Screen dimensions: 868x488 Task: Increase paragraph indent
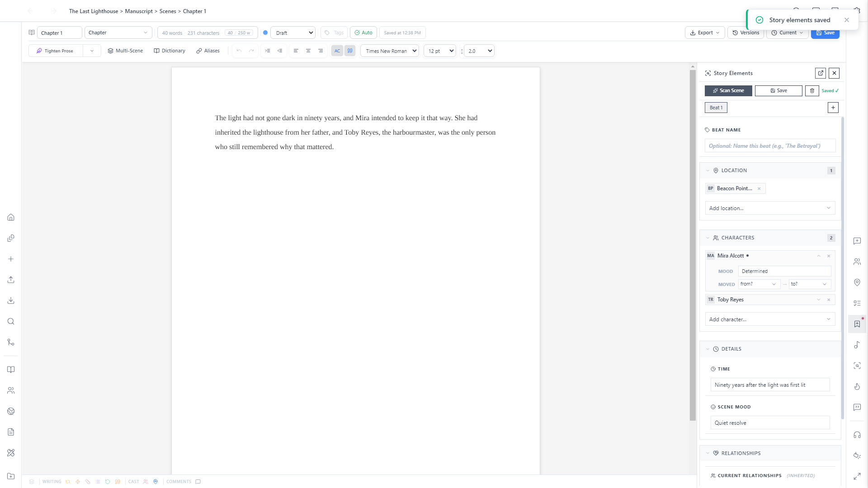[268, 51]
